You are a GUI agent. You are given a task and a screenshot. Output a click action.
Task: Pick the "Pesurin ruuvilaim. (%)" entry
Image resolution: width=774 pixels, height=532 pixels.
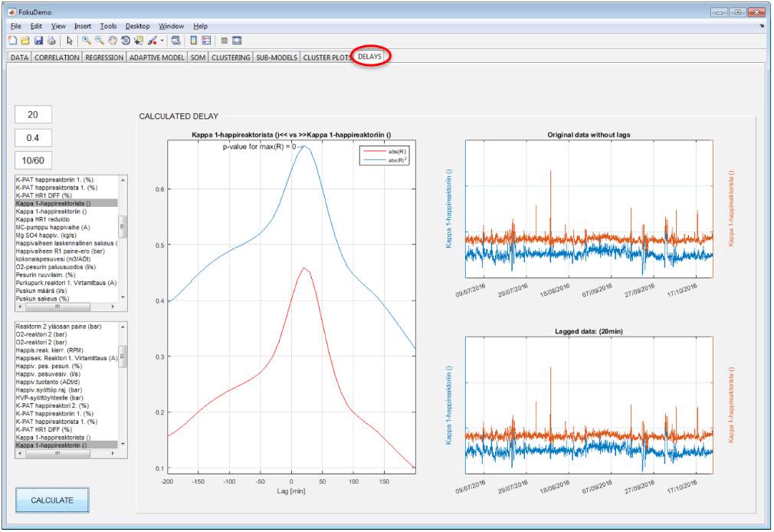(67, 274)
